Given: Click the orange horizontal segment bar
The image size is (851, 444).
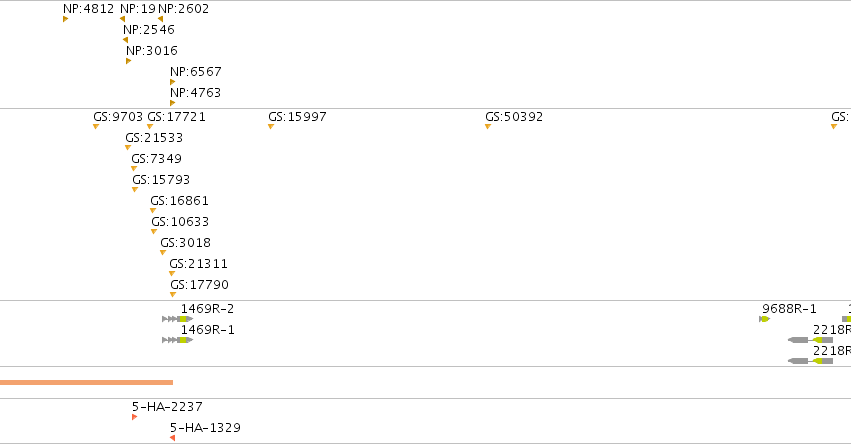Looking at the screenshot, I should (86, 383).
